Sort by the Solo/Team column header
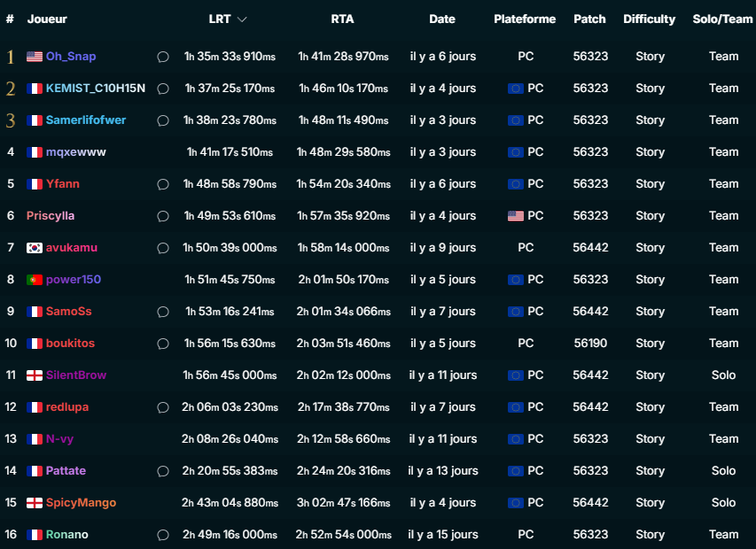The height and width of the screenshot is (549, 756). [x=722, y=19]
